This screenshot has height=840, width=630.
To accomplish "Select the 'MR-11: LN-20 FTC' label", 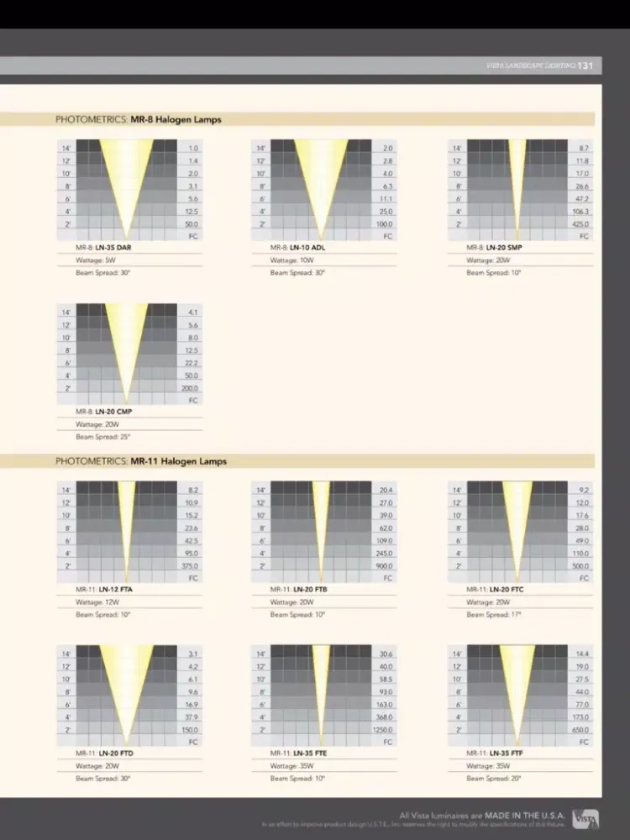I will [496, 590].
